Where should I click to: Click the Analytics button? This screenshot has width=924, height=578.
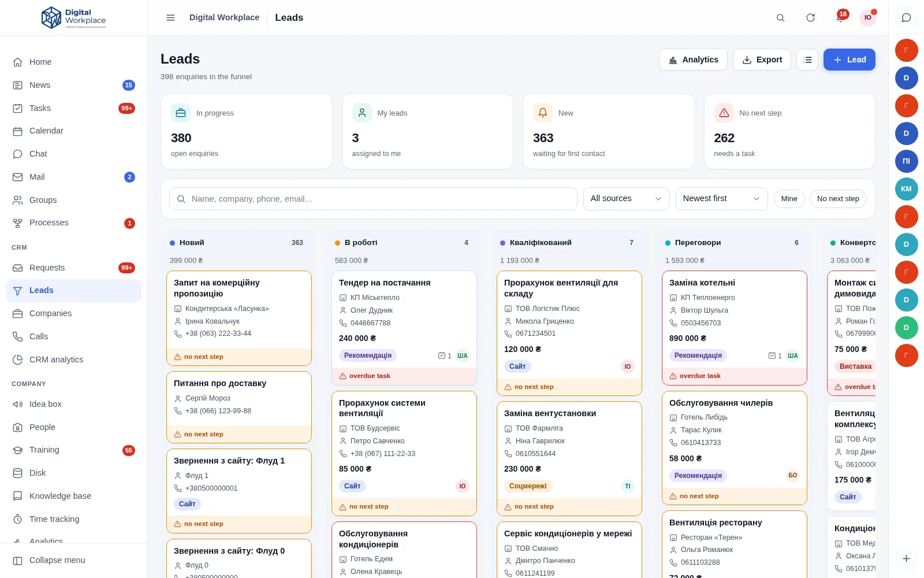(x=693, y=60)
